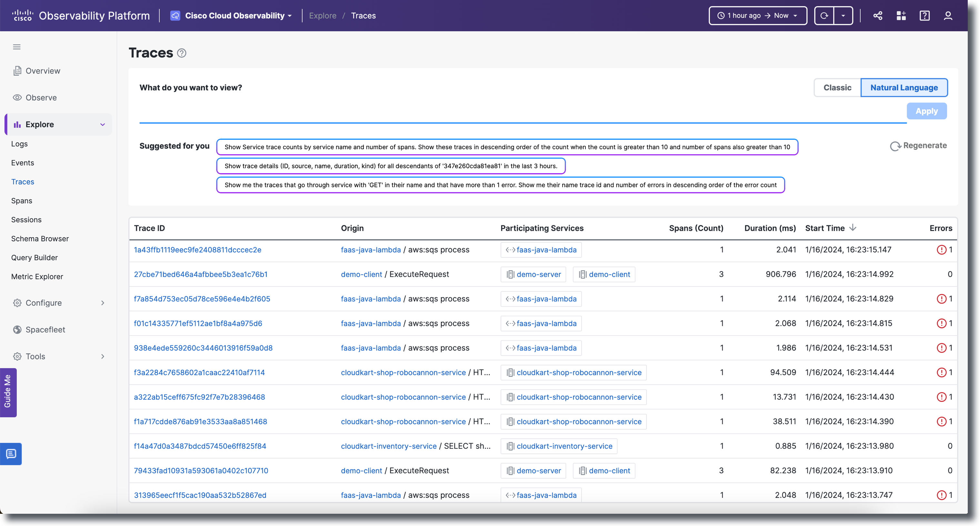980x526 pixels.
Task: Click cloudkart-shop-robocannon-service origin in 13.731 row
Action: (403, 397)
